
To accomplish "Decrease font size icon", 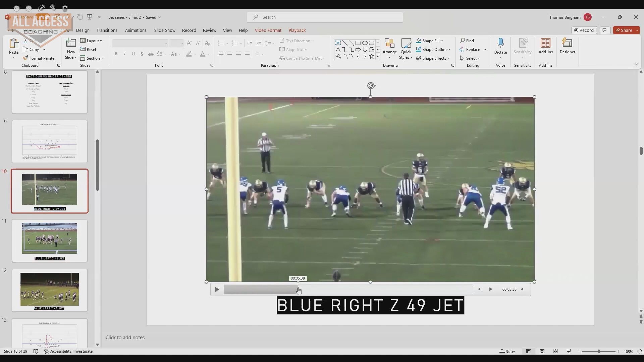I will coord(198,43).
